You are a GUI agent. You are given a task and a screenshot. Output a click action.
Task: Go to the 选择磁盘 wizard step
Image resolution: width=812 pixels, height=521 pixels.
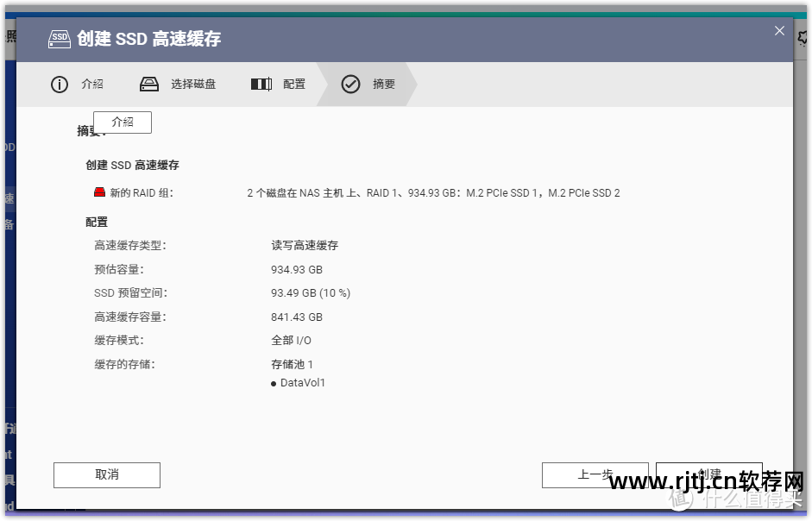178,84
